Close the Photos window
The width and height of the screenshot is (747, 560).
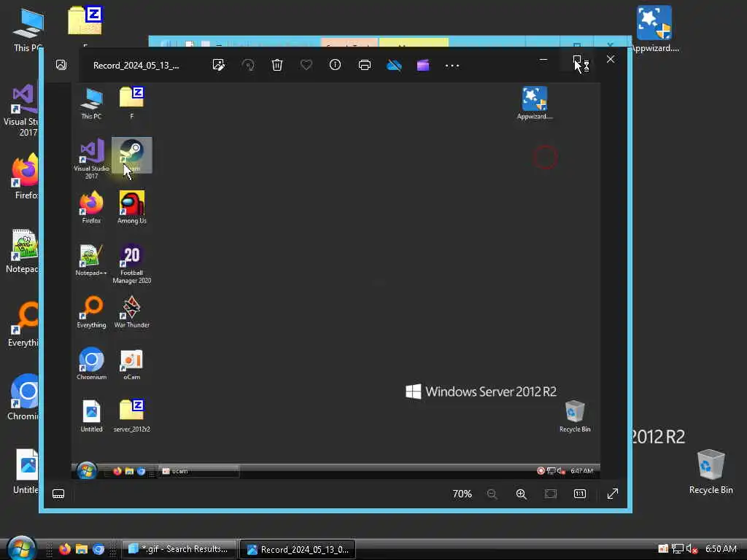tap(611, 60)
